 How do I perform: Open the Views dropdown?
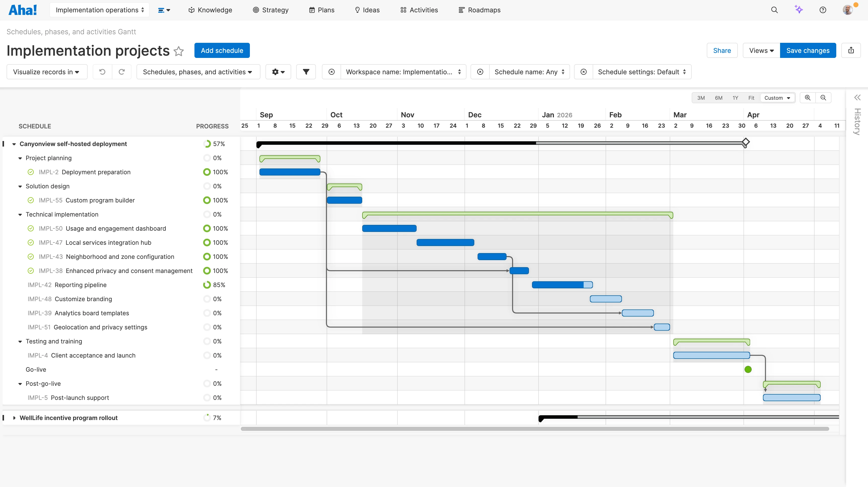pyautogui.click(x=761, y=51)
